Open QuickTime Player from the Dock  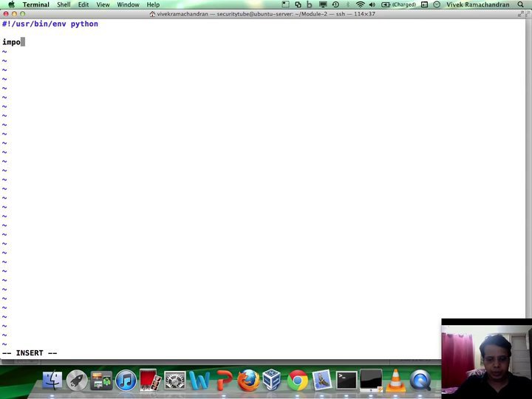420,380
